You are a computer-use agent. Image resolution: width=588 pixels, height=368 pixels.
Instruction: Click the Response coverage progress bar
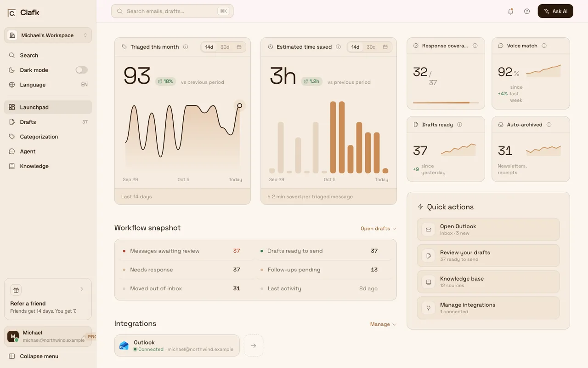click(446, 103)
